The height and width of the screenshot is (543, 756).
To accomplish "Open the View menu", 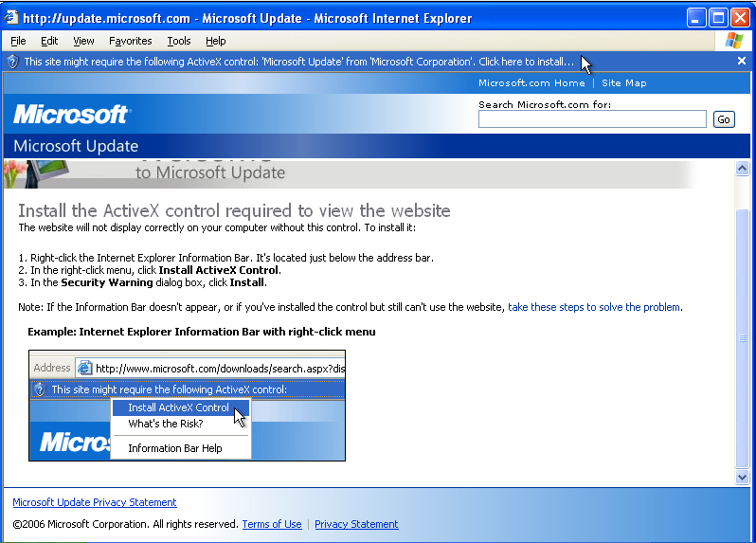I will coord(83,41).
